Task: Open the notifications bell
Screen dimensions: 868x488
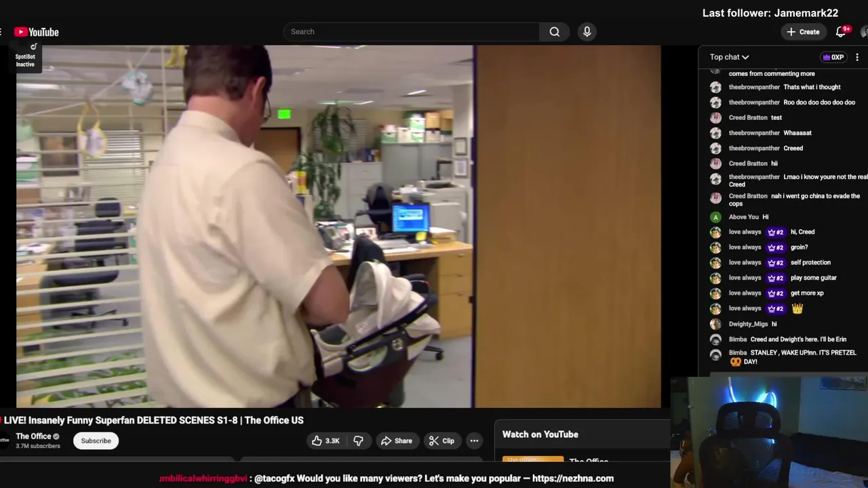Action: (x=841, y=32)
